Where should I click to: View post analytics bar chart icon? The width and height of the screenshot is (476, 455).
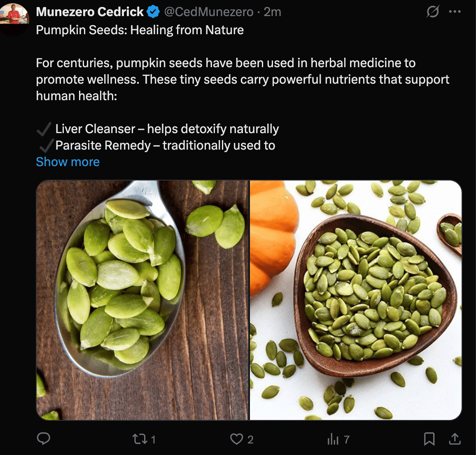click(x=333, y=439)
